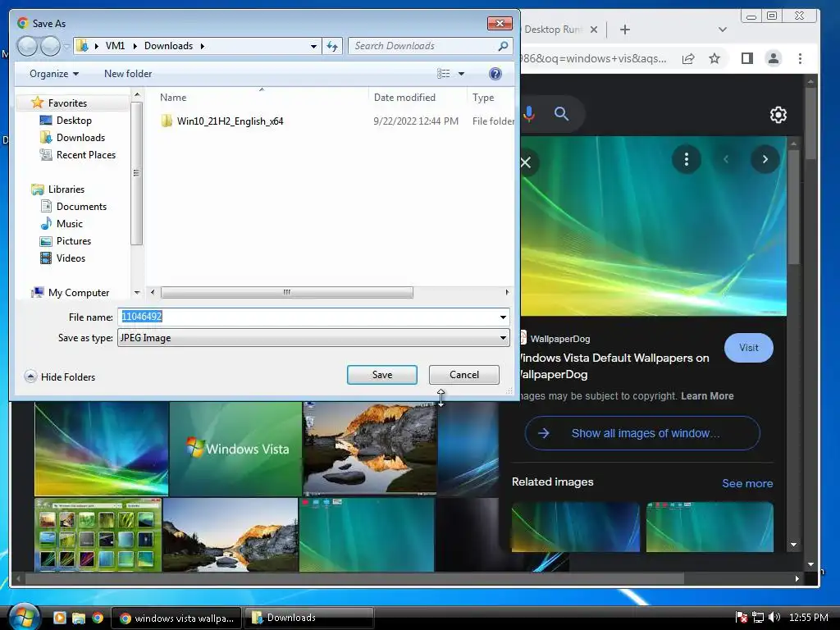Open the Documents library
Image resolution: width=840 pixels, height=630 pixels.
coord(81,206)
